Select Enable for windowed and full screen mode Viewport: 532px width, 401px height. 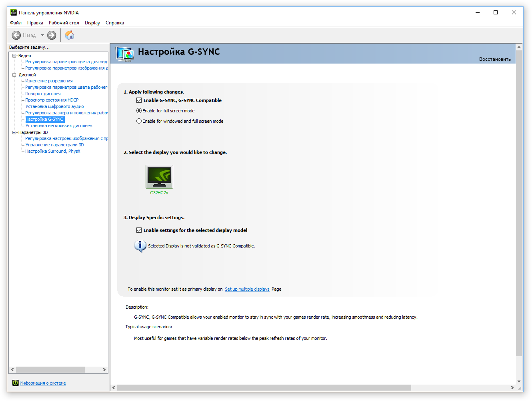tap(139, 121)
